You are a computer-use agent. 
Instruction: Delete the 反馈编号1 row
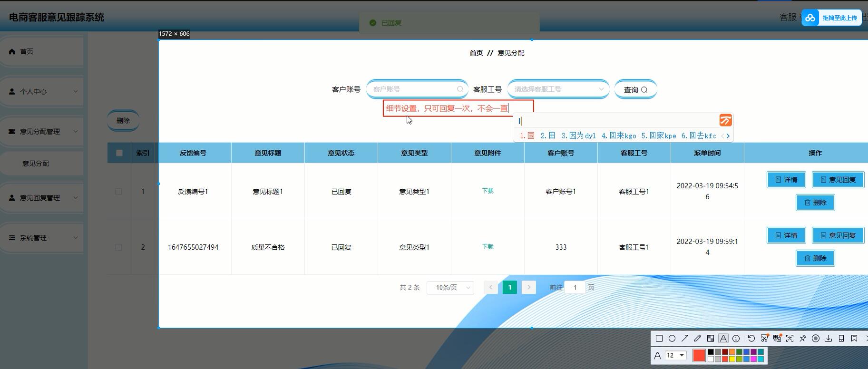815,203
